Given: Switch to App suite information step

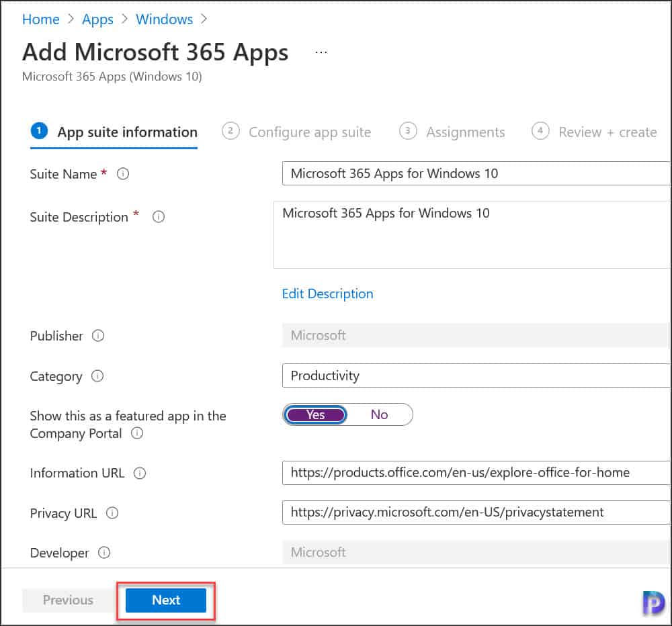Looking at the screenshot, I should tap(114, 132).
